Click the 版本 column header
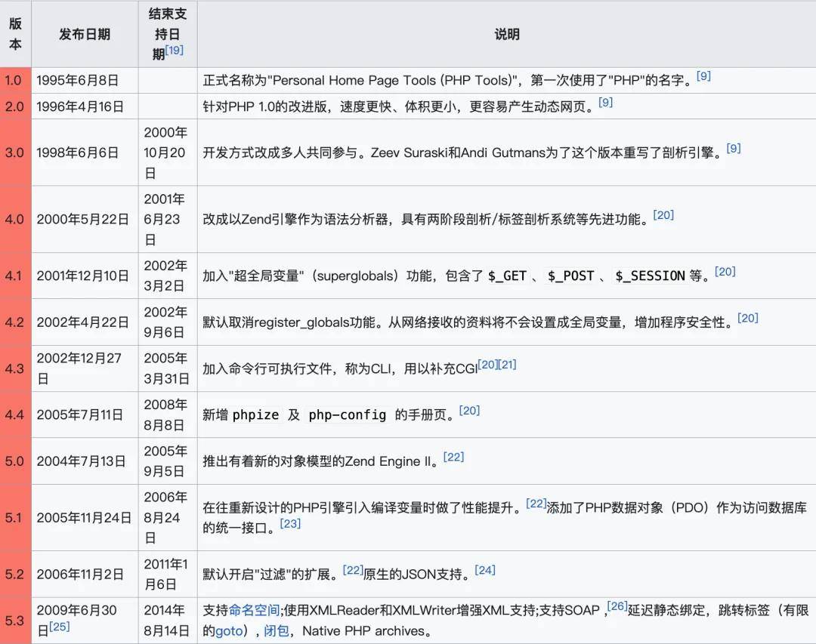The image size is (816, 644). coord(16,34)
